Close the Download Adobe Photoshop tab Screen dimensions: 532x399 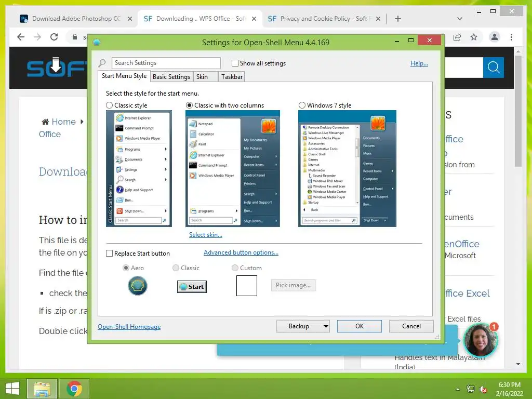pyautogui.click(x=129, y=19)
